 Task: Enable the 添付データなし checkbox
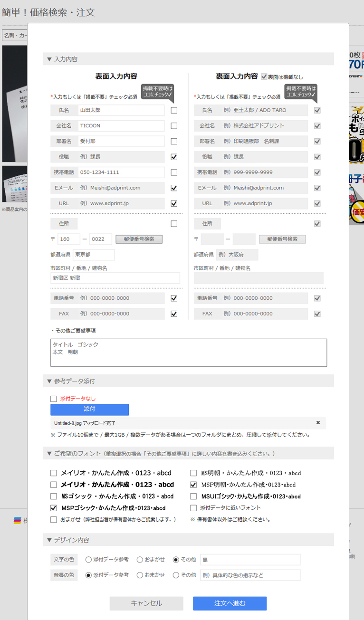pyautogui.click(x=54, y=399)
